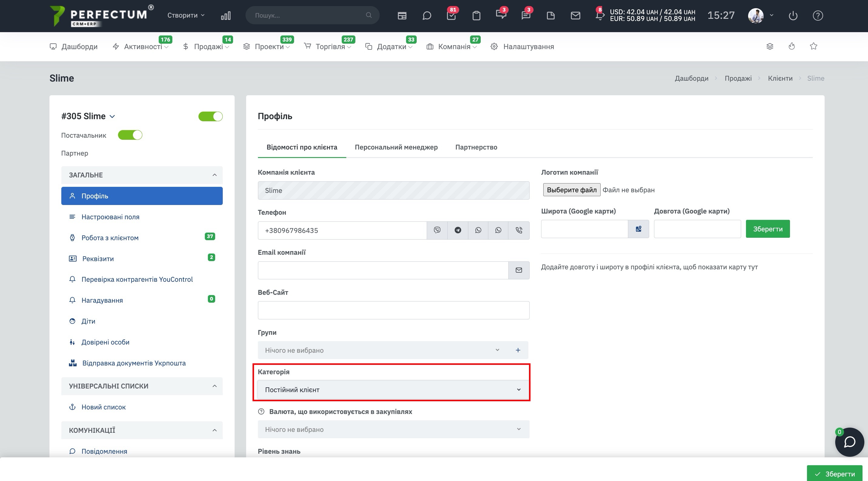Click the star favorites icon
The image size is (868, 481).
pos(813,46)
